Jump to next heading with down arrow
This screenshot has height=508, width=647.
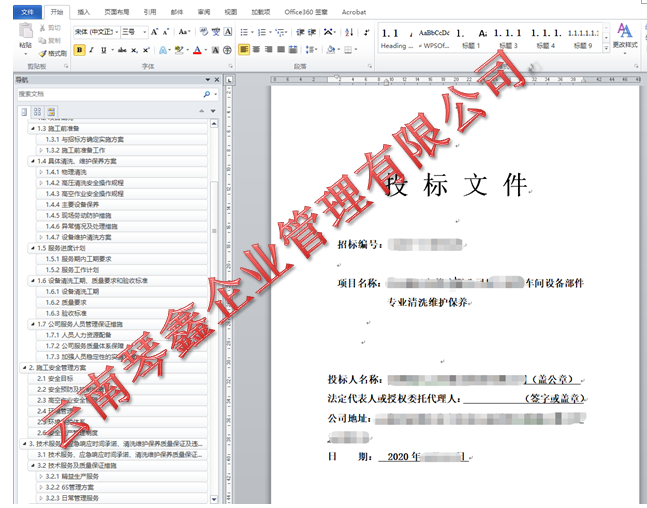(213, 111)
